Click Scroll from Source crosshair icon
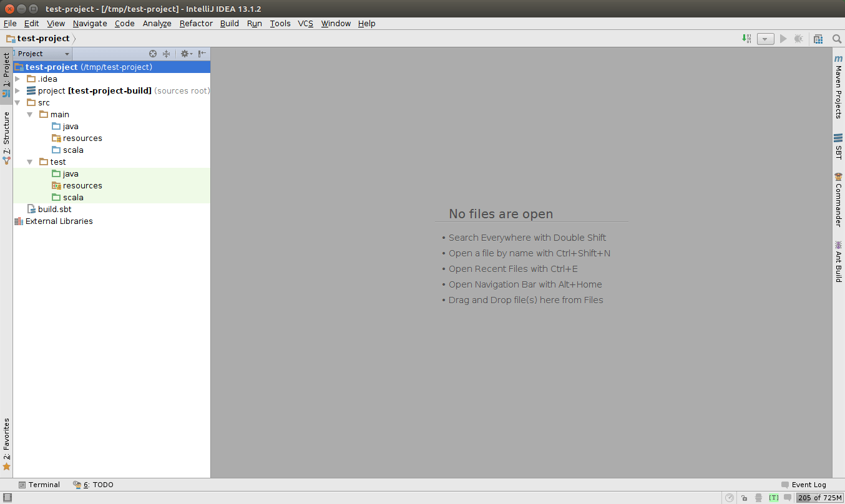The image size is (845, 504). click(153, 54)
